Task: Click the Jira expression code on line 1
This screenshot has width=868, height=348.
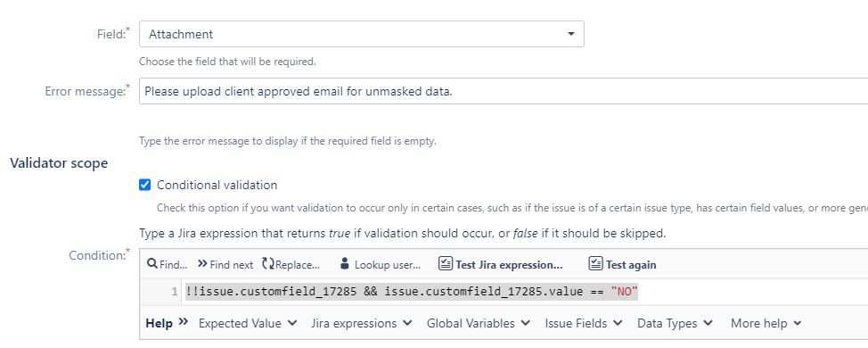Action: pos(412,292)
